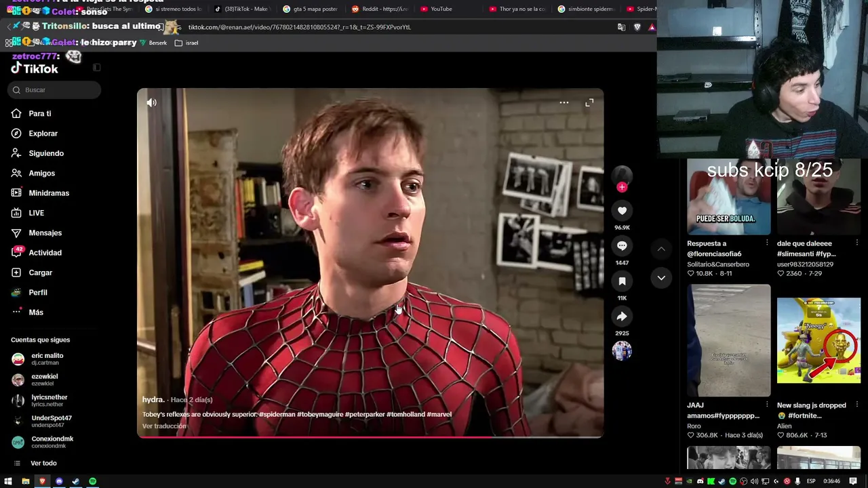
Task: Click Ver traducción under the caption
Action: pos(164,426)
